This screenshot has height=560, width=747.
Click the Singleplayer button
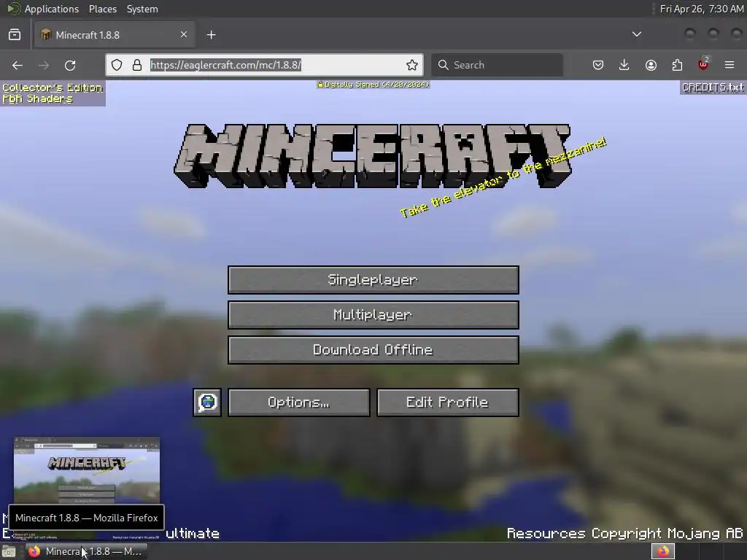point(373,280)
